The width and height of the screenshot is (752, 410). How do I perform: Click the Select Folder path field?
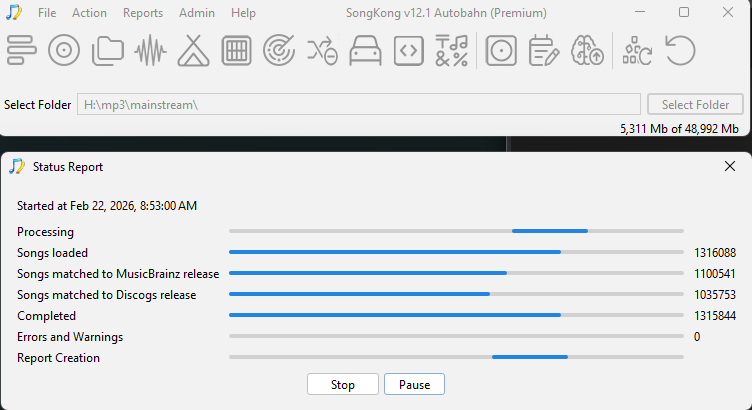pos(358,105)
